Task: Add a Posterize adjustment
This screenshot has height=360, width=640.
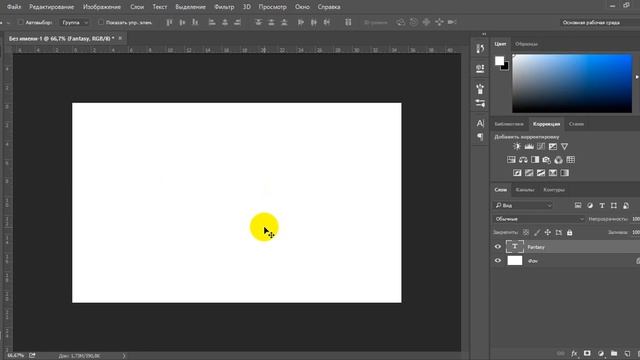Action: tap(529, 173)
